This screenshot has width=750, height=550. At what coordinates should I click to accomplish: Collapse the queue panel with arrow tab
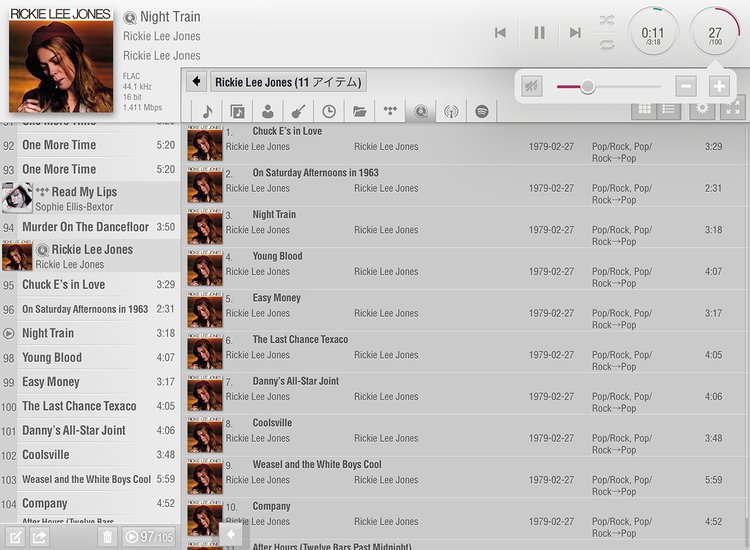pos(231,534)
